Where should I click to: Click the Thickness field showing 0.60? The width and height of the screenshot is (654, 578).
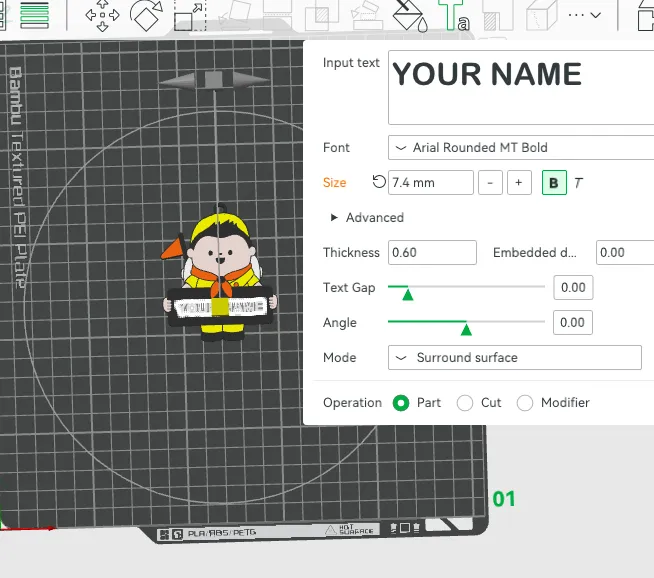432,252
